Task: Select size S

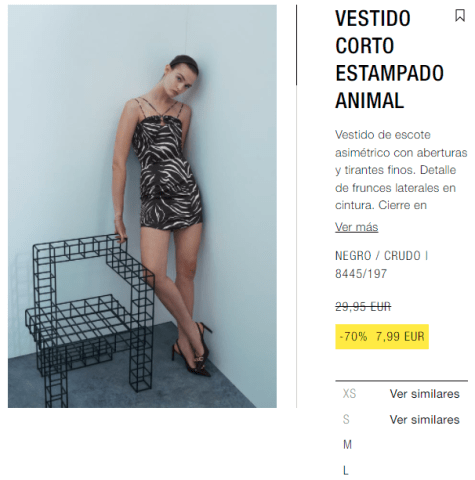Action: tap(346, 419)
